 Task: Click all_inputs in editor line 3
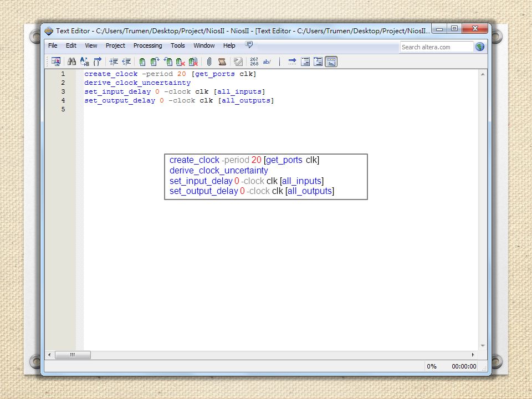pos(239,91)
